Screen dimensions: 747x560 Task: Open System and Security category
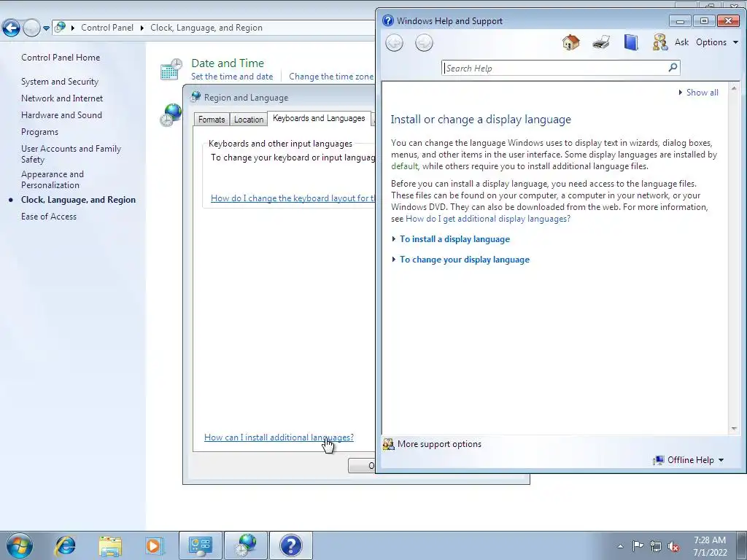(x=60, y=82)
